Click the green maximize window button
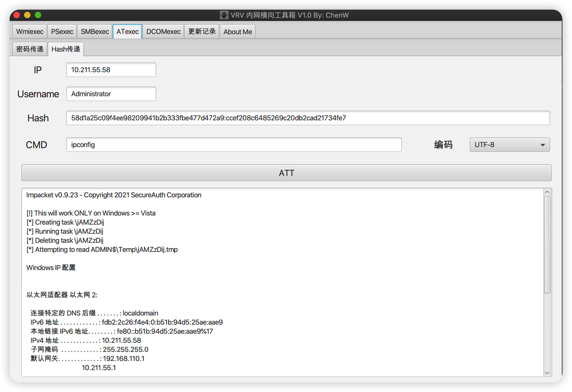This screenshot has height=392, width=572. [x=38, y=15]
